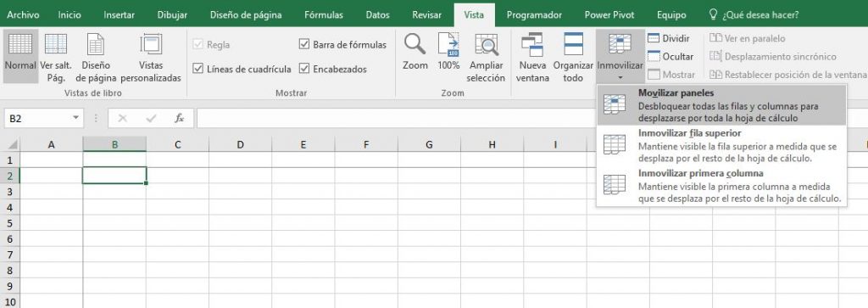The height and width of the screenshot is (308, 868).
Task: Open Diseño de página ribbon tab
Action: pos(246,15)
